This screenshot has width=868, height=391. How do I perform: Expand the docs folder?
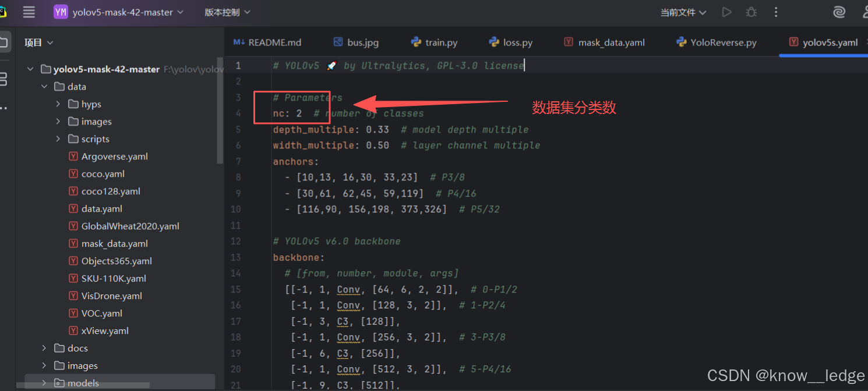pos(44,348)
